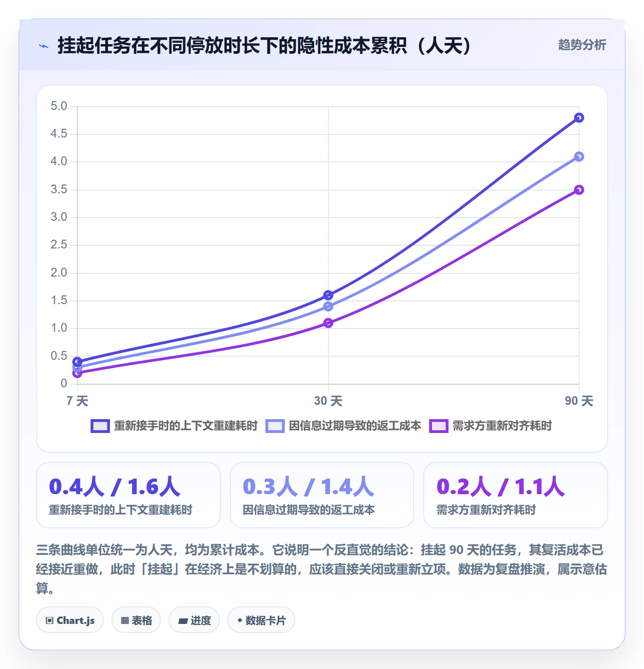644x669 pixels.
Task: Open the 0.4人 / 1.6人 stat card
Action: click(128, 495)
